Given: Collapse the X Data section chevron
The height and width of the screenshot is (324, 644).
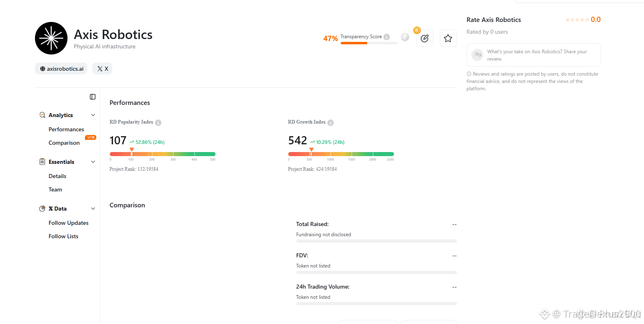Looking at the screenshot, I should (93, 209).
